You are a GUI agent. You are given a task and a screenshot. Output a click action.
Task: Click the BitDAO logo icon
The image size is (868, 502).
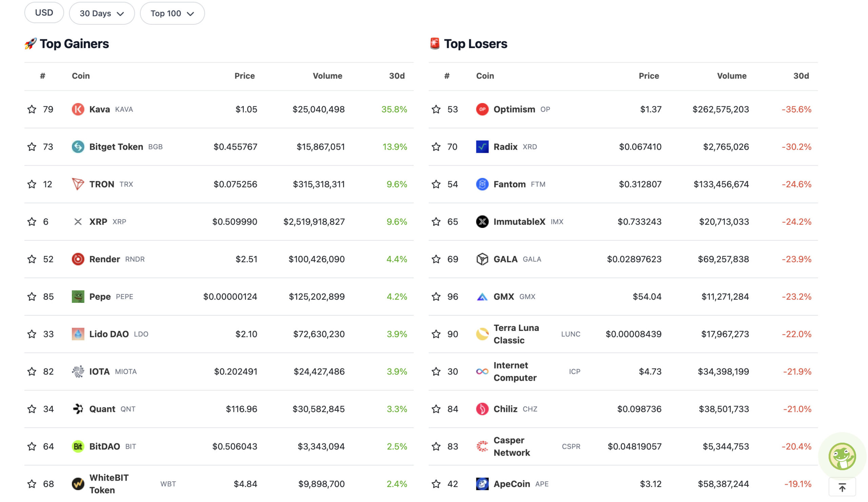(78, 446)
